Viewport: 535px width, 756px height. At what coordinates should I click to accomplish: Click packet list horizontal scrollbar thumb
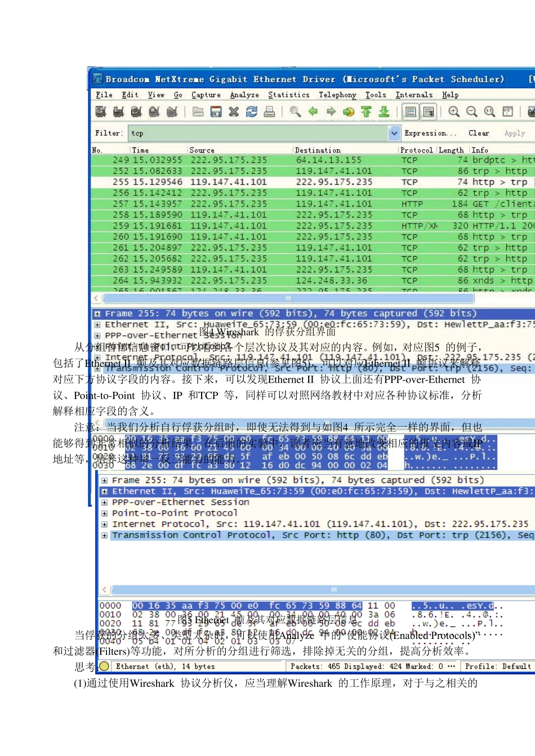click(x=288, y=298)
